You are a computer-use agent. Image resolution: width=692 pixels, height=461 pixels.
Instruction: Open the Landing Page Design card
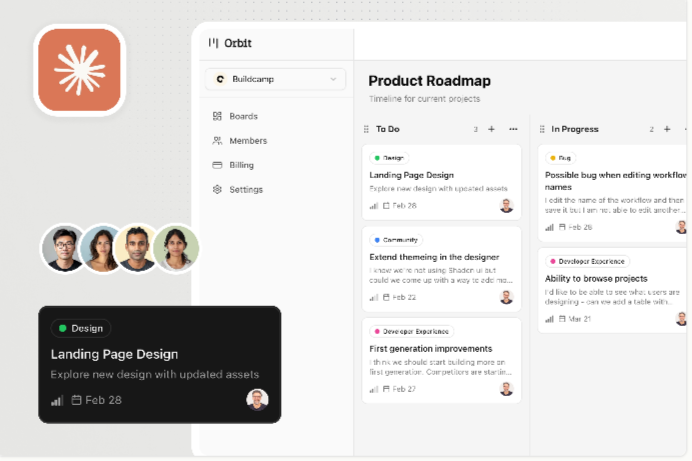(441, 182)
